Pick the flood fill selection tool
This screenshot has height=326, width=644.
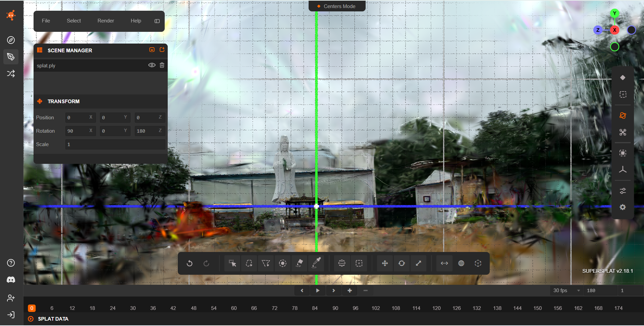tap(300, 263)
